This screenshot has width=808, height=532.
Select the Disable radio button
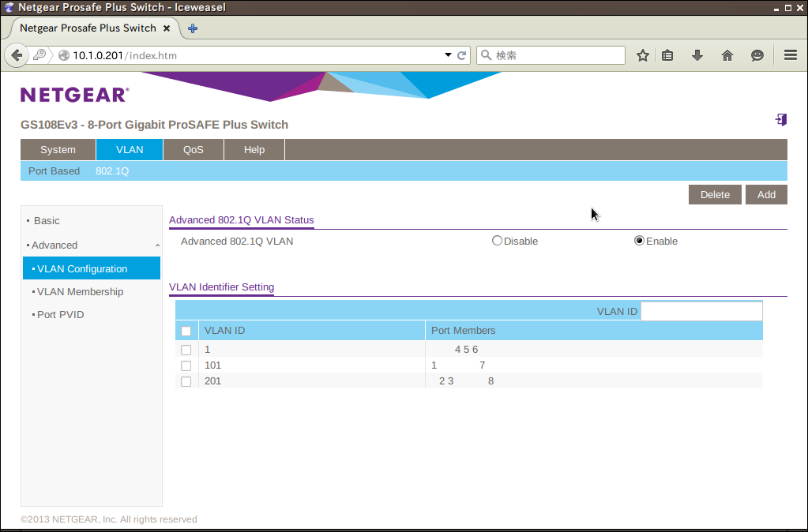(x=497, y=241)
